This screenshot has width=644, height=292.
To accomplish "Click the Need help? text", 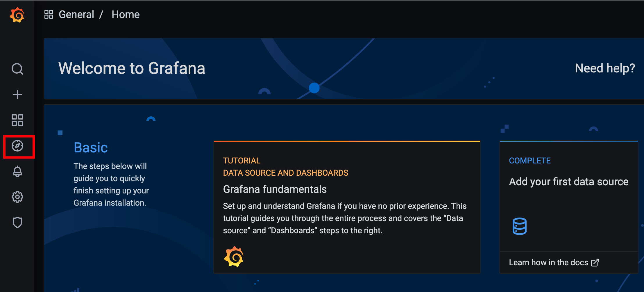I will tap(605, 68).
